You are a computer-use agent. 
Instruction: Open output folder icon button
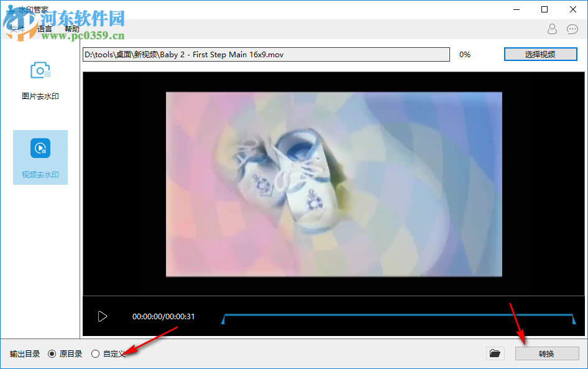(x=495, y=353)
